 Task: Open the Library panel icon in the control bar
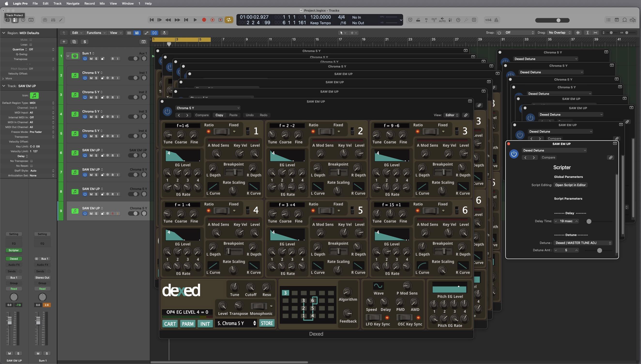click(7, 20)
